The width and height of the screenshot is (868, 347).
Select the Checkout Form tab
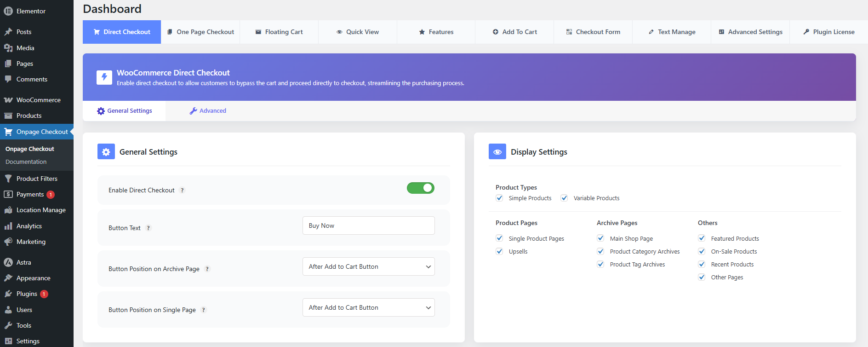point(594,32)
